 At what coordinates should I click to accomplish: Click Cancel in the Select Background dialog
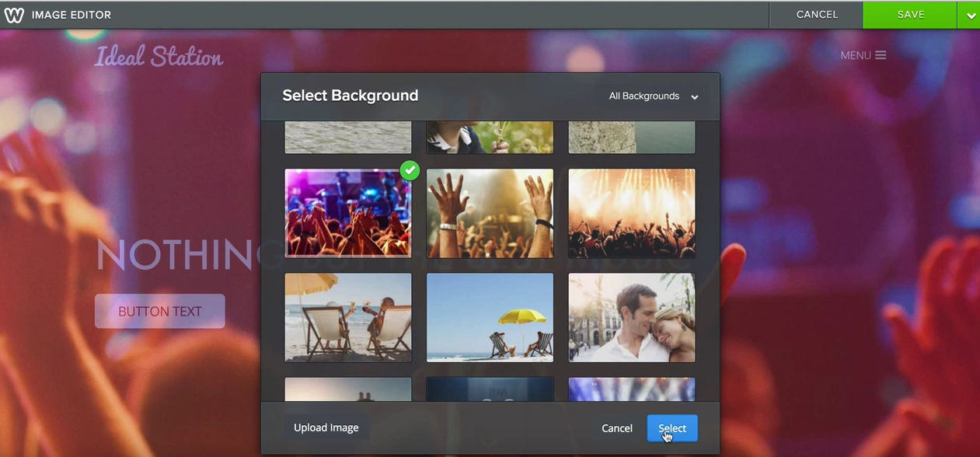click(617, 428)
